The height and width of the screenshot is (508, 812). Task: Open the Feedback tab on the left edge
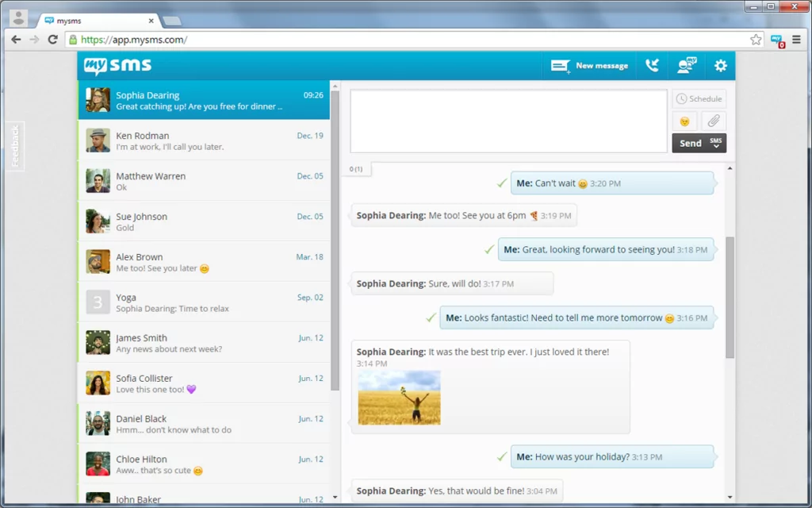(x=14, y=145)
